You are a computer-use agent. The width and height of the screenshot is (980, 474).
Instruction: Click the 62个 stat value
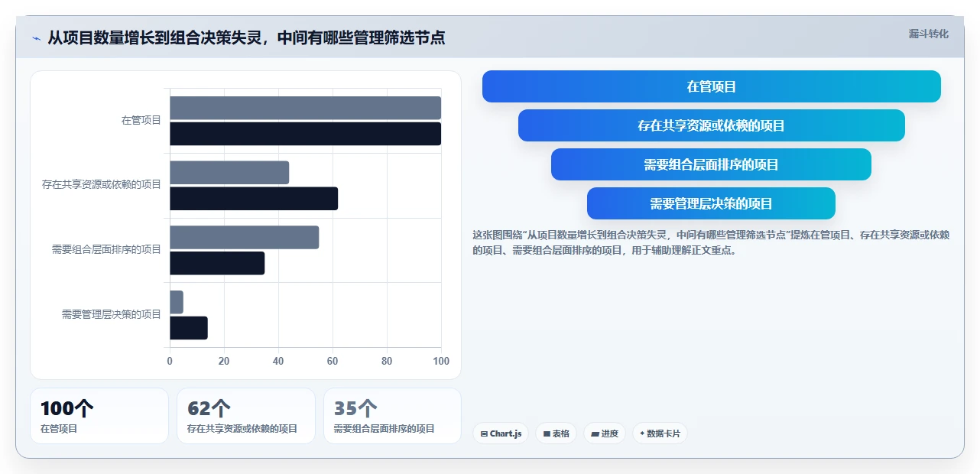coord(209,409)
